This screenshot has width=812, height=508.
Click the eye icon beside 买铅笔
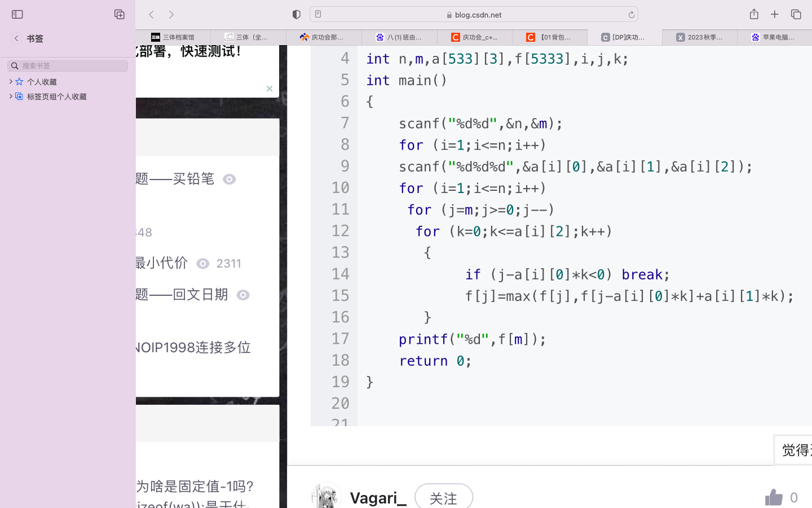click(230, 179)
